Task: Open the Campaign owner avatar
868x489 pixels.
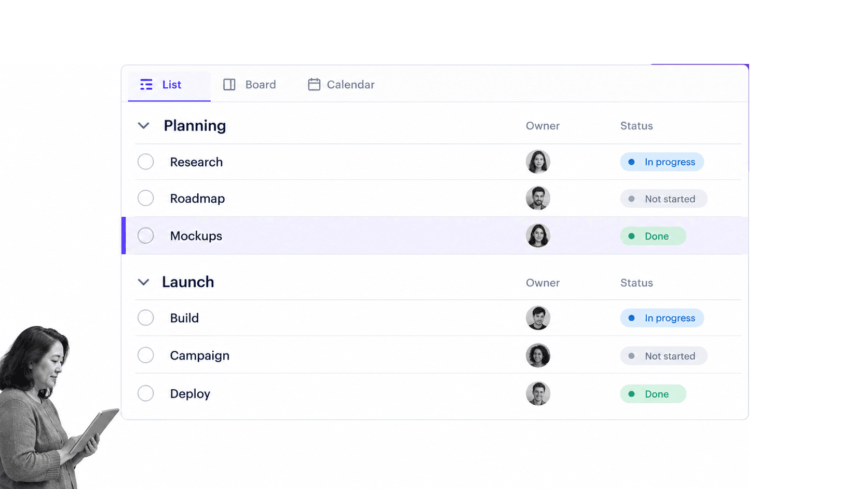Action: [x=538, y=355]
